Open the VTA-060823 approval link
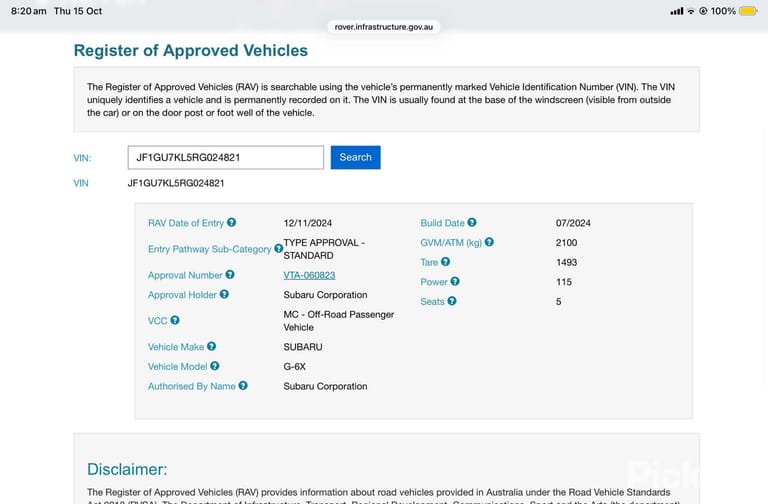This screenshot has width=768, height=504. click(309, 275)
